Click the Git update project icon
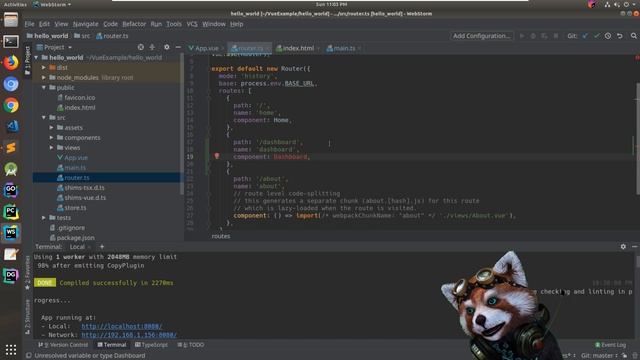Viewport: 640px width, 360px height. pos(585,36)
